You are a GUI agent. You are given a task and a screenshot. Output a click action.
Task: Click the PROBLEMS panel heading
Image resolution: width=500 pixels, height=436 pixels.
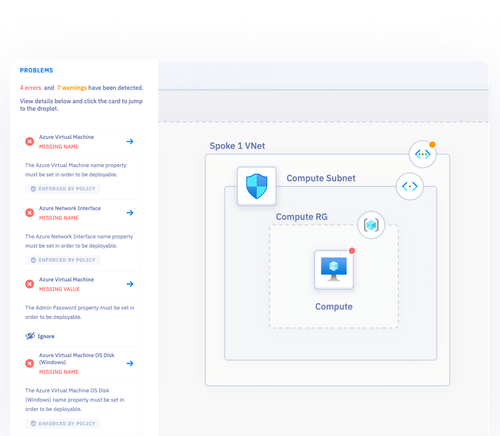[x=36, y=70]
